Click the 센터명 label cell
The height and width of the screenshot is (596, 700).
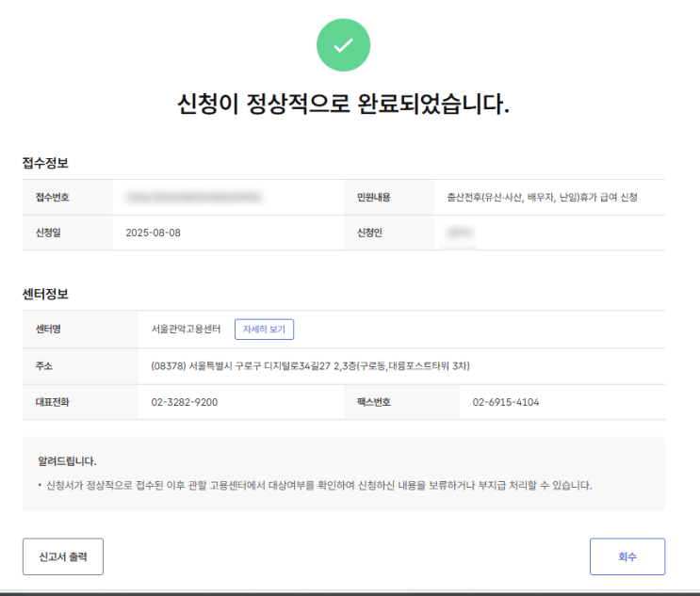pos(80,330)
